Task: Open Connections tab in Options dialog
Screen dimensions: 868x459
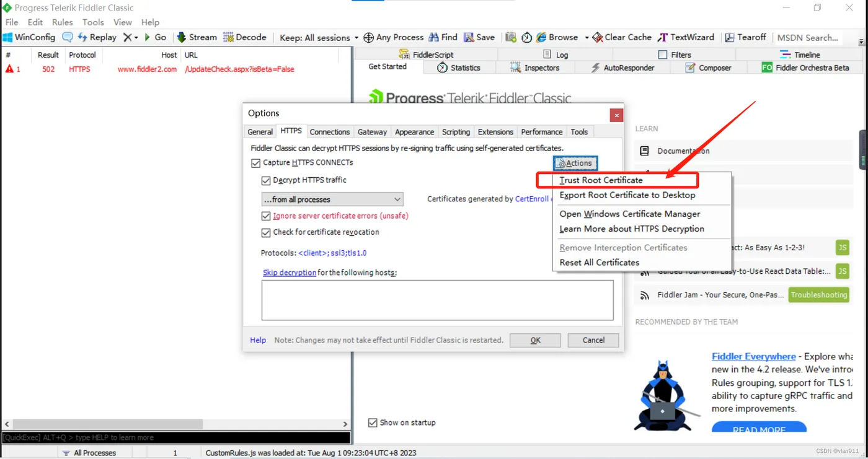Action: pos(330,132)
